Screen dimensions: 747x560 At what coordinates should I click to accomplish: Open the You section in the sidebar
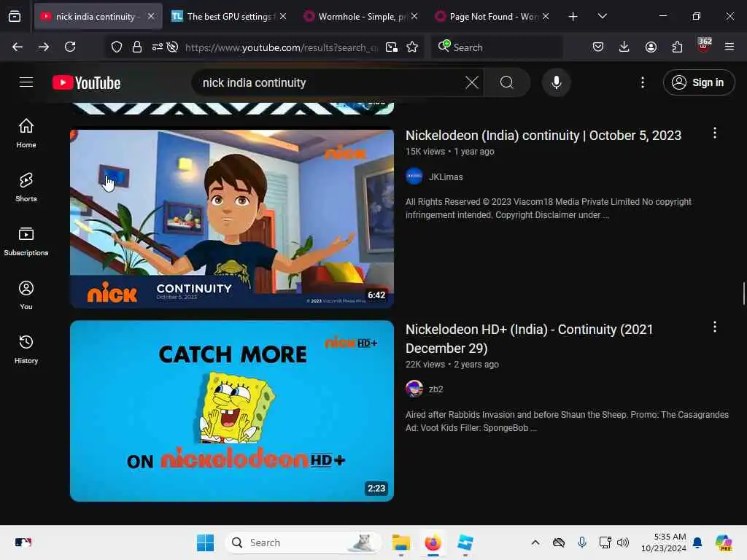pos(26,295)
